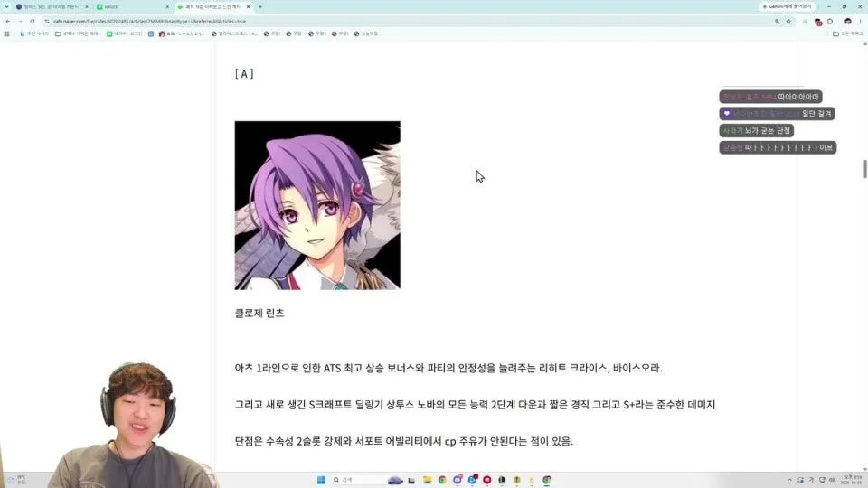Screen dimensions: 868x488
Task: Switch to the second browser tab with green icon
Action: pos(132,6)
